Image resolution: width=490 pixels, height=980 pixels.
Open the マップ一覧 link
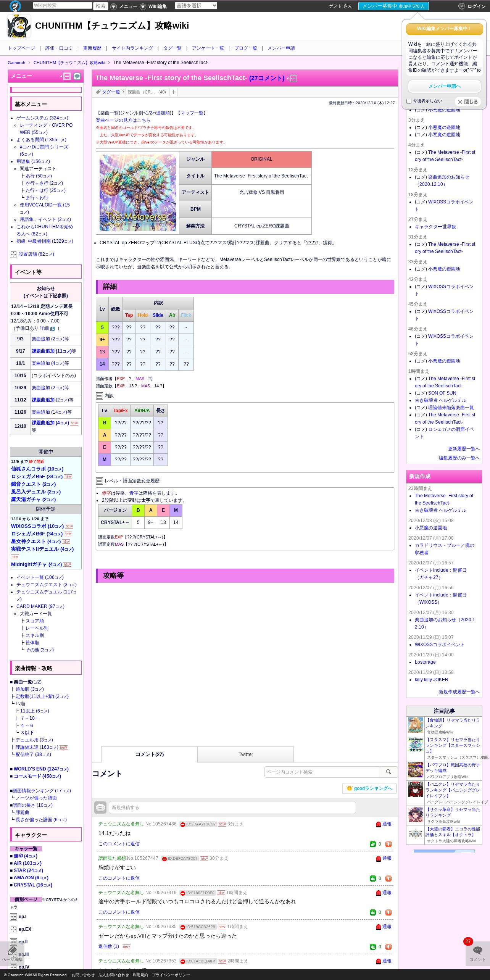[192, 113]
